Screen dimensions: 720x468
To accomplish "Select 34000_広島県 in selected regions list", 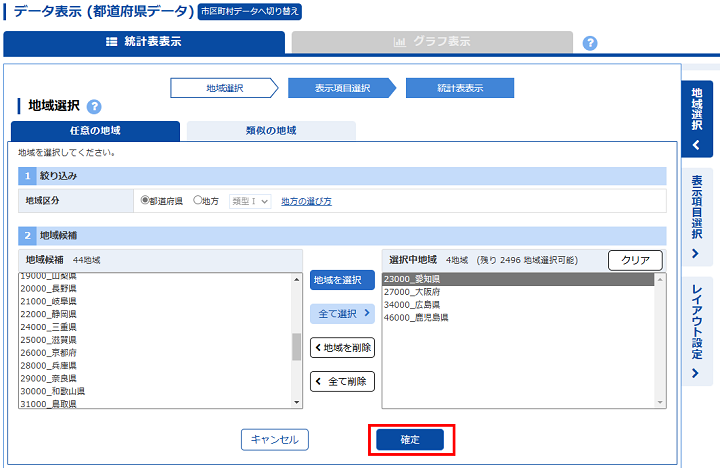I will [x=518, y=305].
